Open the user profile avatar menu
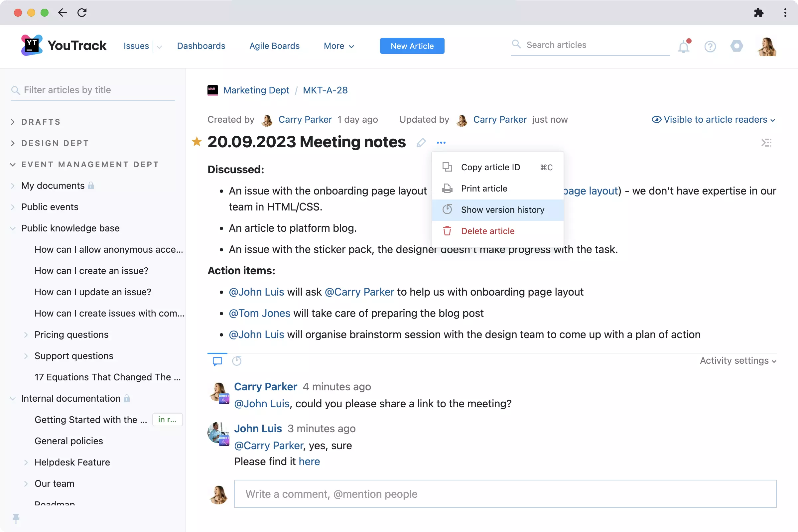Screen dimensions: 798x532 point(767,46)
